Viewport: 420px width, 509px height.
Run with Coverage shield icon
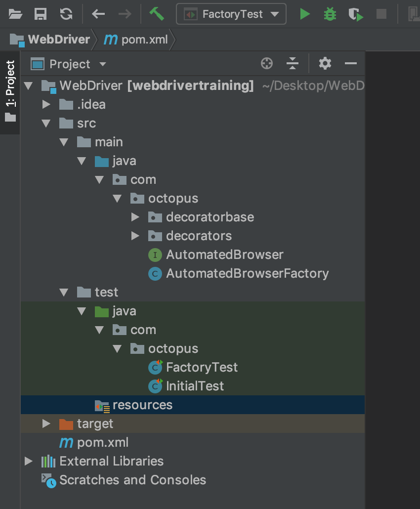point(355,14)
